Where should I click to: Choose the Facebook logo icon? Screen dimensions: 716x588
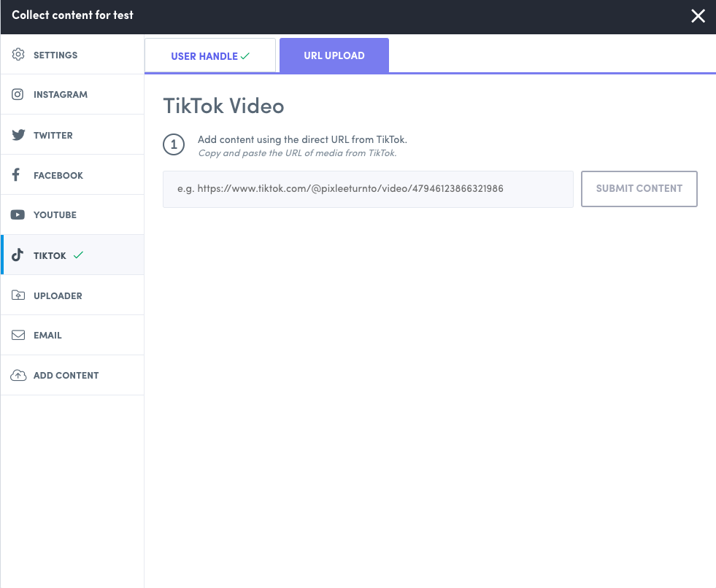click(x=17, y=175)
